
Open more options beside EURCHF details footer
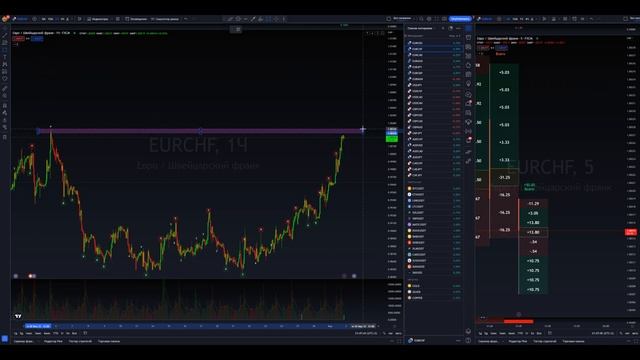(458, 340)
